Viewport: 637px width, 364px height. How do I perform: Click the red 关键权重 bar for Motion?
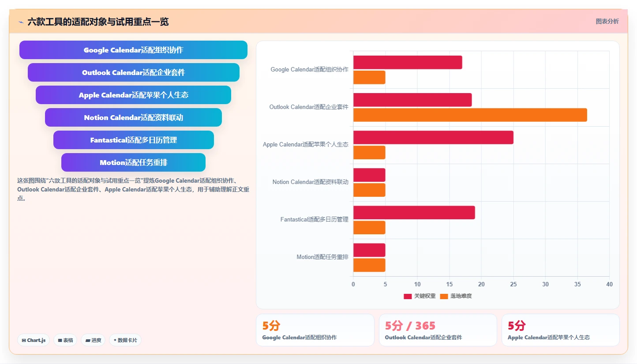click(369, 250)
